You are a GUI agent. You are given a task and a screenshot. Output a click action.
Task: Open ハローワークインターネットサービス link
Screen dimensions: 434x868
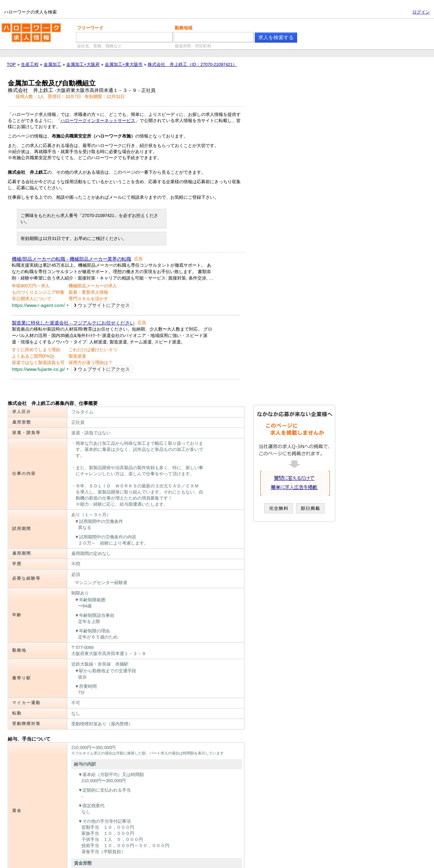click(x=98, y=121)
